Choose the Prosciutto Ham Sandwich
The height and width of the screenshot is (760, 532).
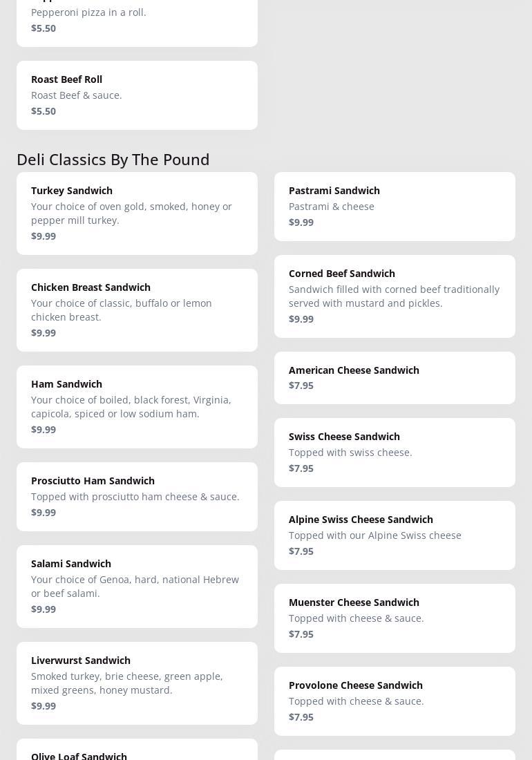click(137, 496)
